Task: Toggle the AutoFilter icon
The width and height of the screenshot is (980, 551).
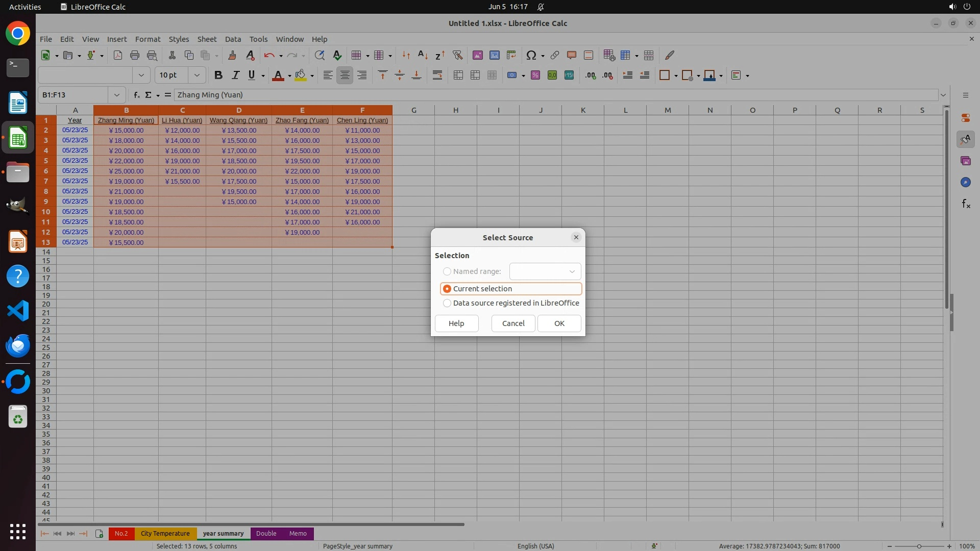Action: click(x=457, y=55)
